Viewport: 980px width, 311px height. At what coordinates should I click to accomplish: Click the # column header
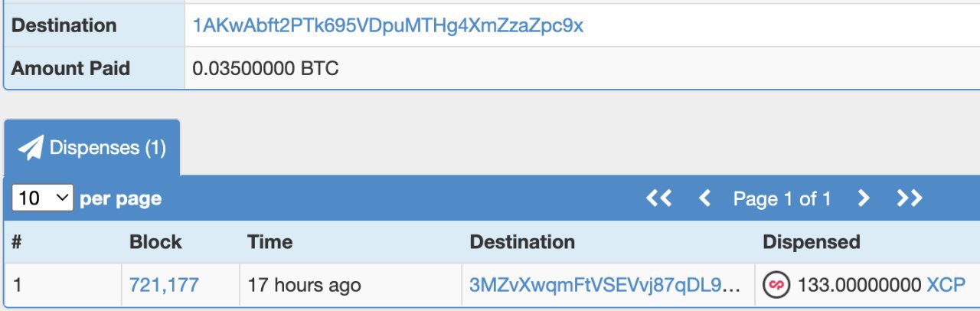(x=17, y=242)
